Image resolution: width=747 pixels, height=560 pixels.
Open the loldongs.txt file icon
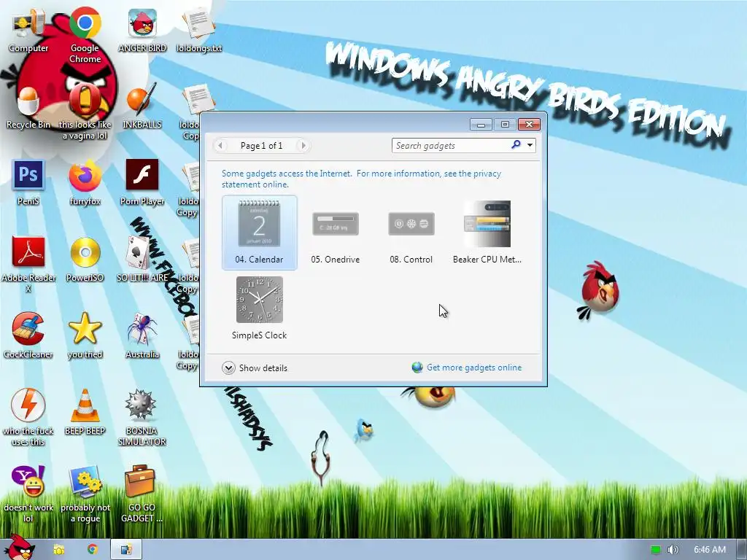pyautogui.click(x=198, y=31)
